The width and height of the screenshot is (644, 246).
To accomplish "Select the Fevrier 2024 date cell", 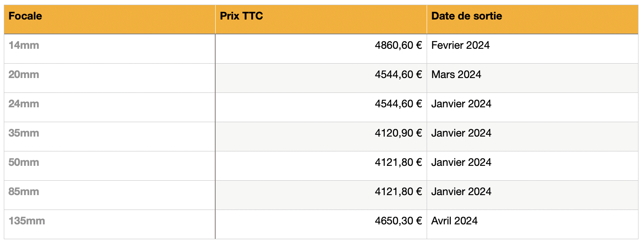I will (x=461, y=45).
